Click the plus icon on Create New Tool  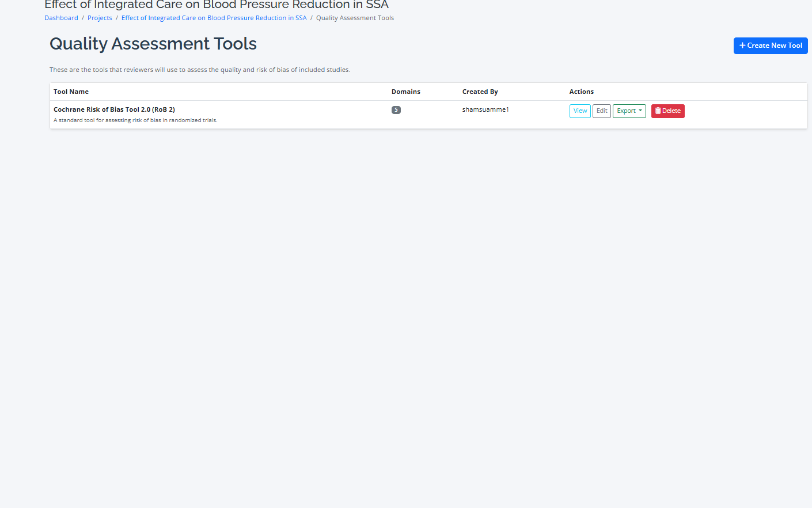point(742,46)
